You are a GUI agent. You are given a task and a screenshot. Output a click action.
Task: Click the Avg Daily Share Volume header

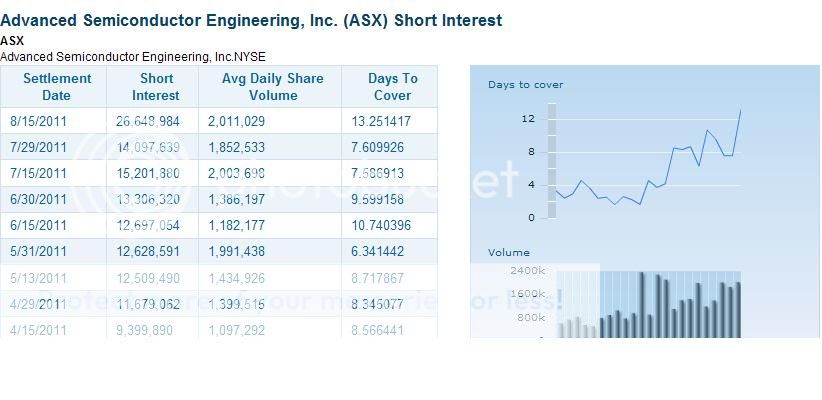[272, 87]
